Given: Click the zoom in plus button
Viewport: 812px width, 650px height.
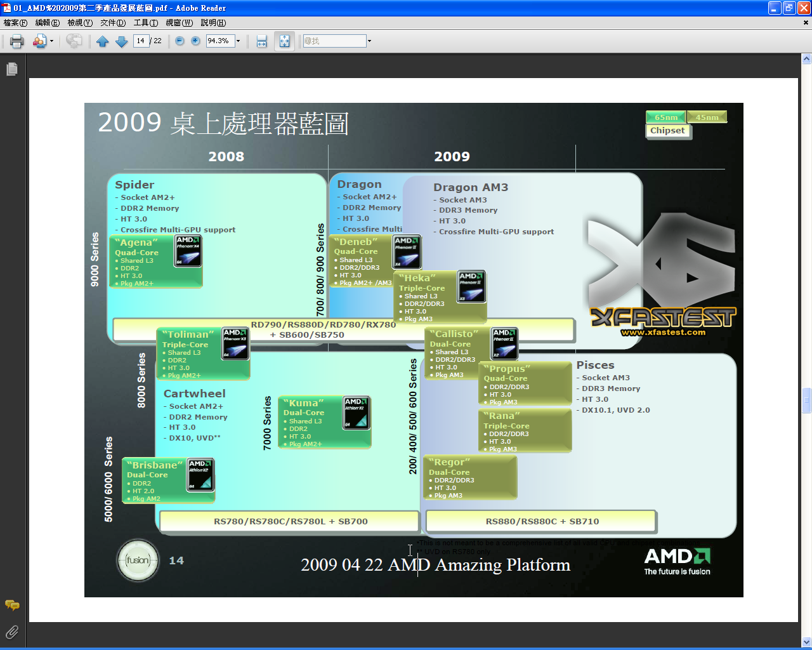Looking at the screenshot, I should (195, 41).
